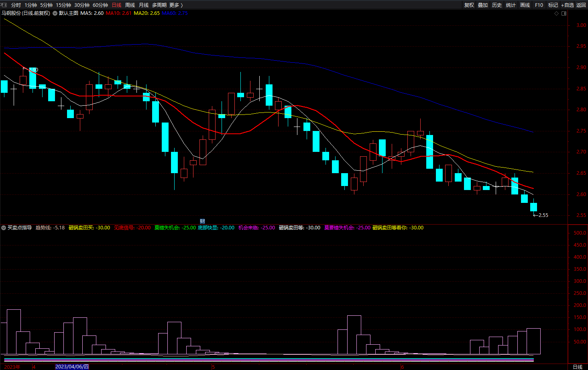Image resolution: width=588 pixels, height=370 pixels.
Task: Switch to 1分钟 period tab
Action: [x=31, y=5]
